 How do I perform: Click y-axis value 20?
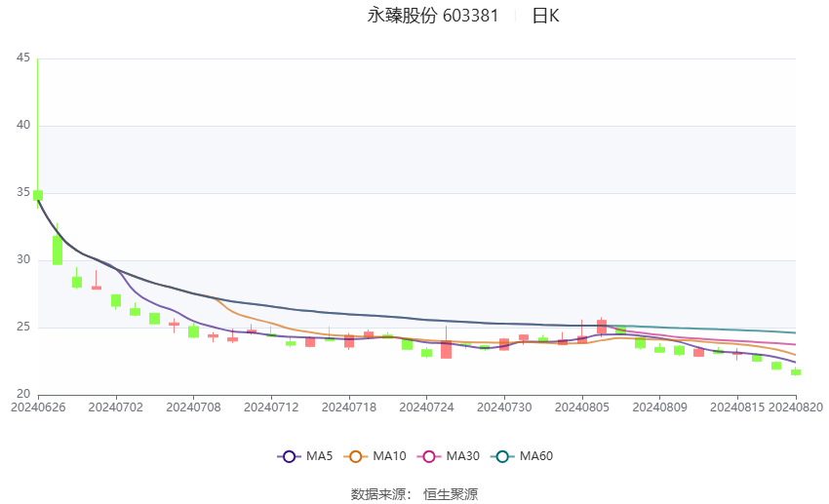23,394
